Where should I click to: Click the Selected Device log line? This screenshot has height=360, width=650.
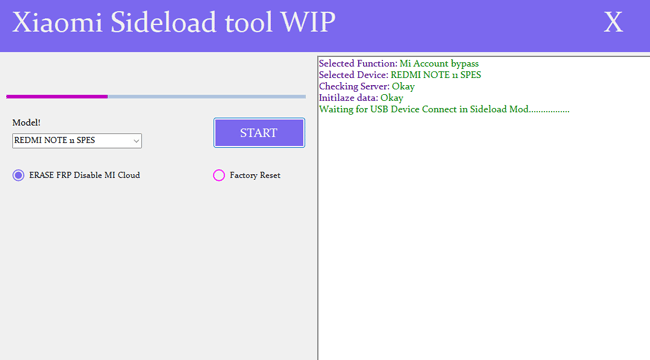400,75
